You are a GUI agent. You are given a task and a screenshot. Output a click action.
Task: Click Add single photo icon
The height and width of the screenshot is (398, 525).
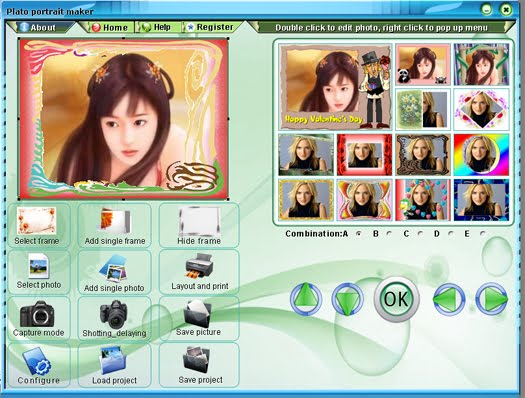114,268
